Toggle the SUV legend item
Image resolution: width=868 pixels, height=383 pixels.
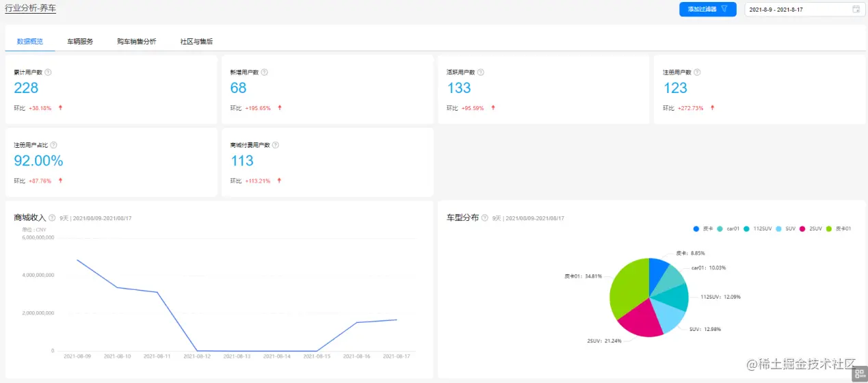(x=785, y=228)
